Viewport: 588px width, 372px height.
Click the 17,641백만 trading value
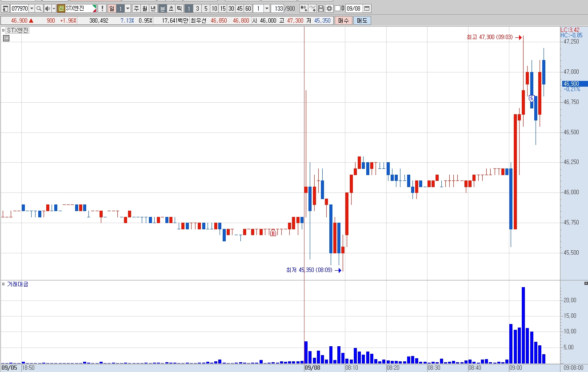click(x=175, y=20)
